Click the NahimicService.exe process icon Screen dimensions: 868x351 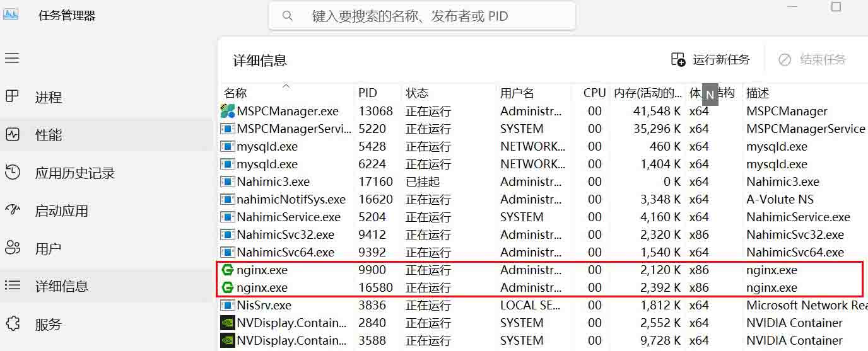pyautogui.click(x=227, y=217)
